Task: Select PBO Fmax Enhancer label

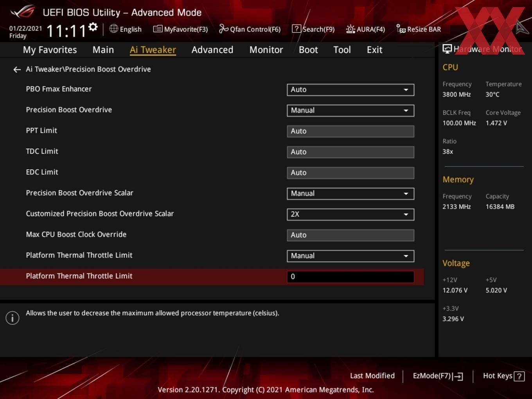Action: [x=59, y=89]
